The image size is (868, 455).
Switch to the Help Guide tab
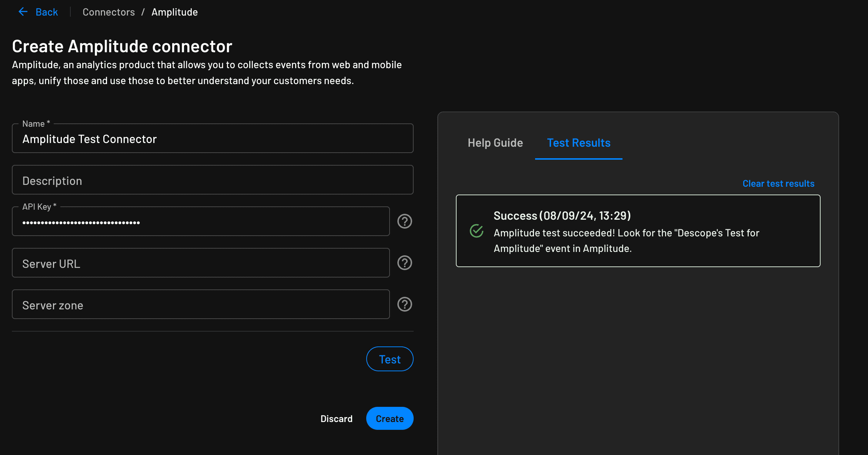[x=495, y=143]
